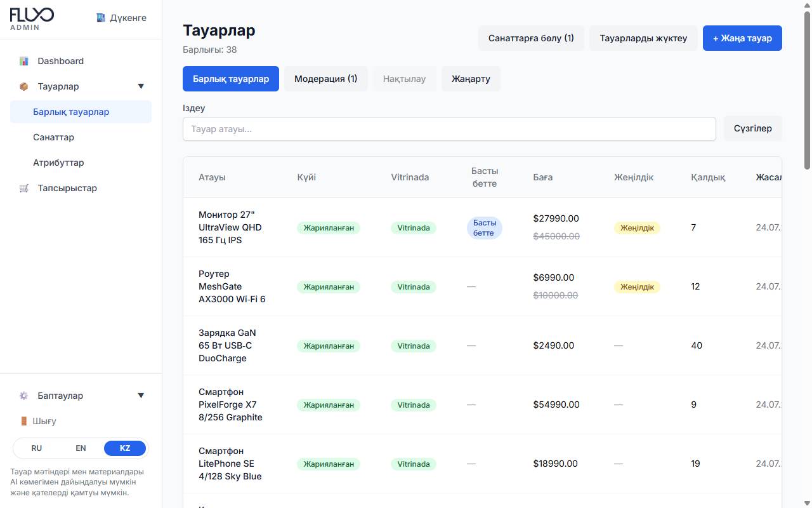Open Сүзгілер filters button

(x=753, y=128)
